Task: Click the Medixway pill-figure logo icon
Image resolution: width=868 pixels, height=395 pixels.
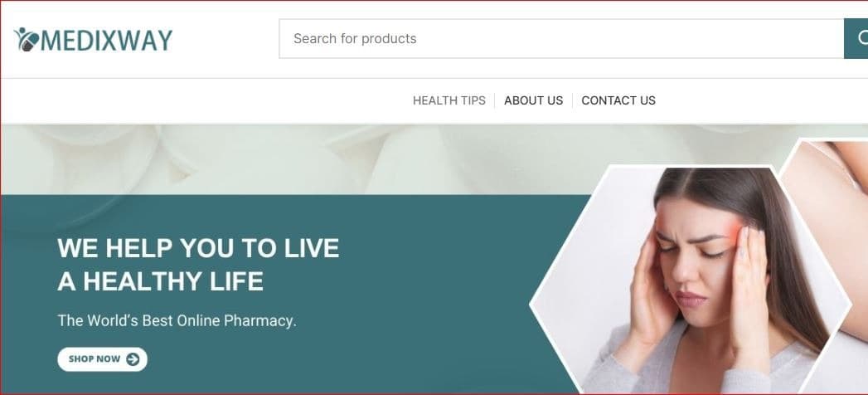Action: pyautogui.click(x=27, y=39)
